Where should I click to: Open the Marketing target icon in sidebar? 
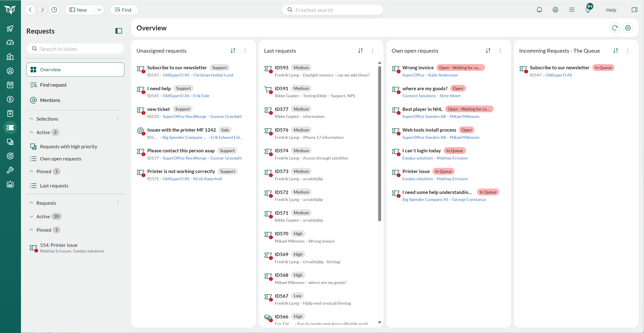point(10,156)
